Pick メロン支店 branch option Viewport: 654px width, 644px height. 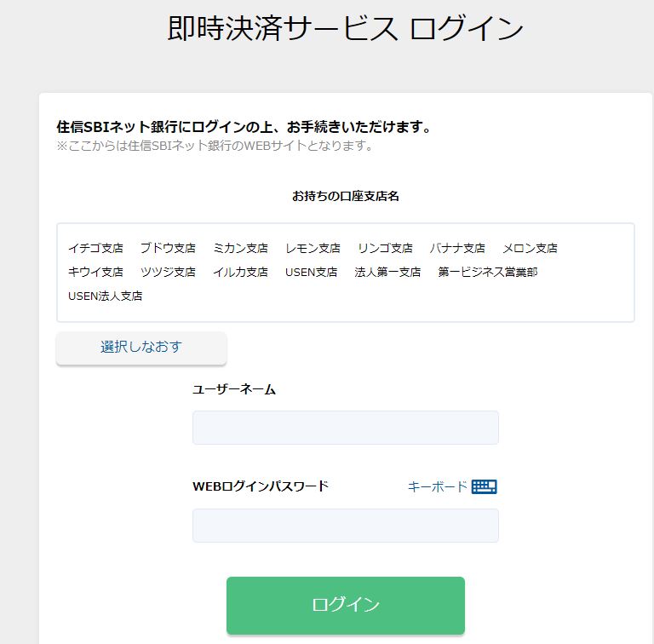pyautogui.click(x=531, y=248)
